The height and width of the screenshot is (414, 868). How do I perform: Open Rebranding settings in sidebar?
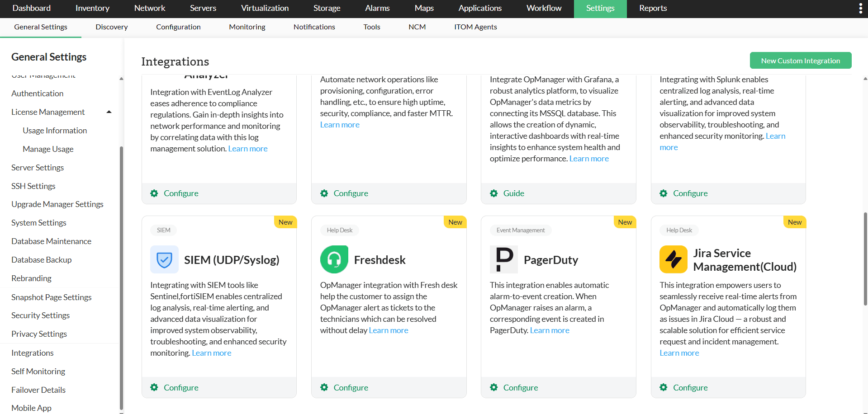point(31,278)
